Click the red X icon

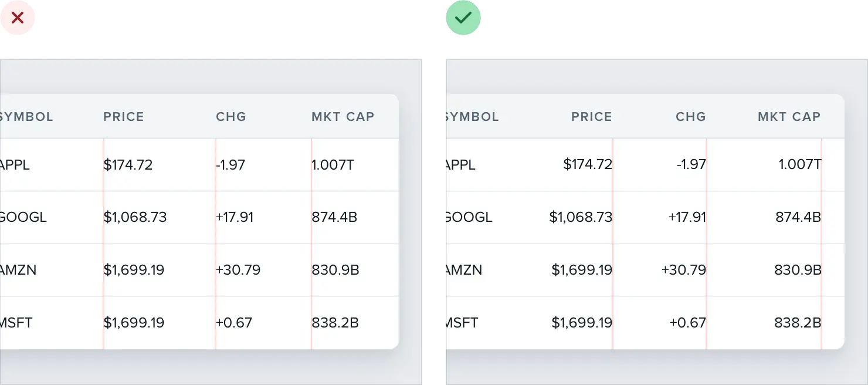pos(18,18)
